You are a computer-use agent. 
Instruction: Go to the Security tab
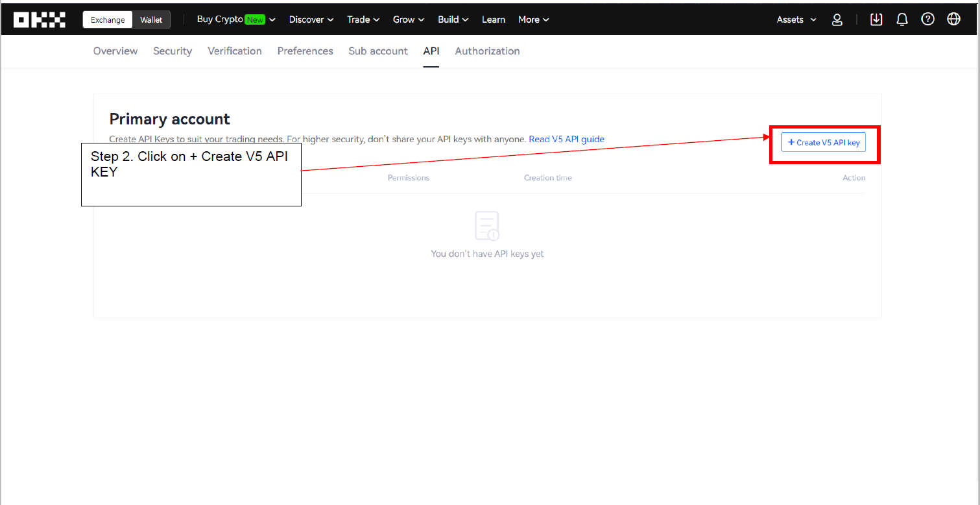[x=173, y=51]
